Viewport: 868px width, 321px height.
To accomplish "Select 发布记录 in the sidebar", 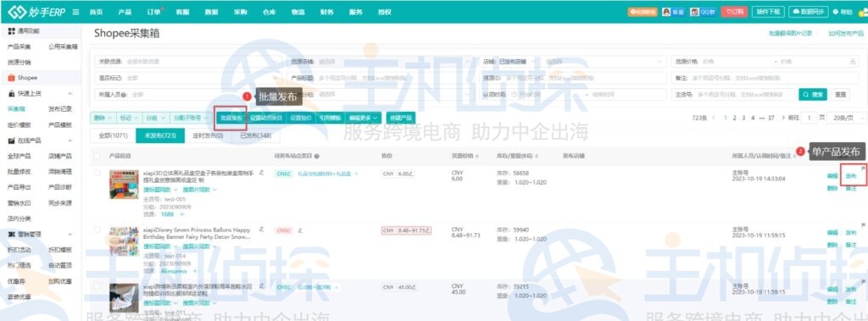I will tap(60, 109).
